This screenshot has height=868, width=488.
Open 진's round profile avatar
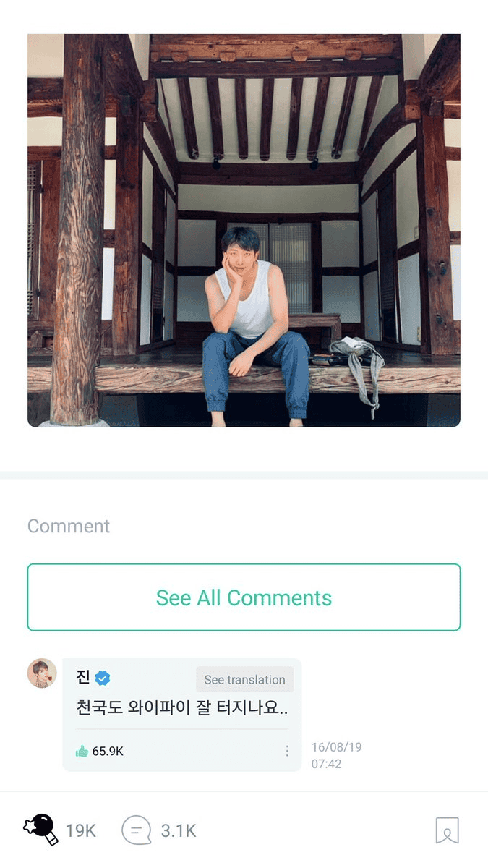pyautogui.click(x=42, y=673)
